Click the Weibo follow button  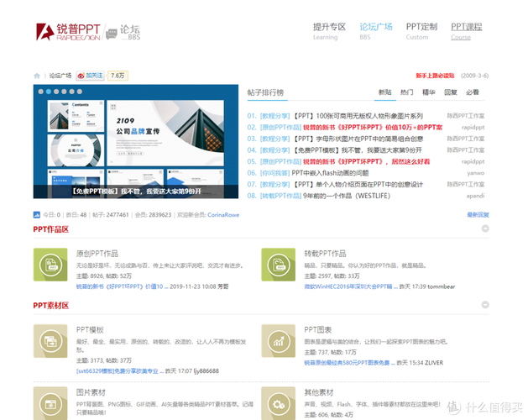click(x=90, y=76)
